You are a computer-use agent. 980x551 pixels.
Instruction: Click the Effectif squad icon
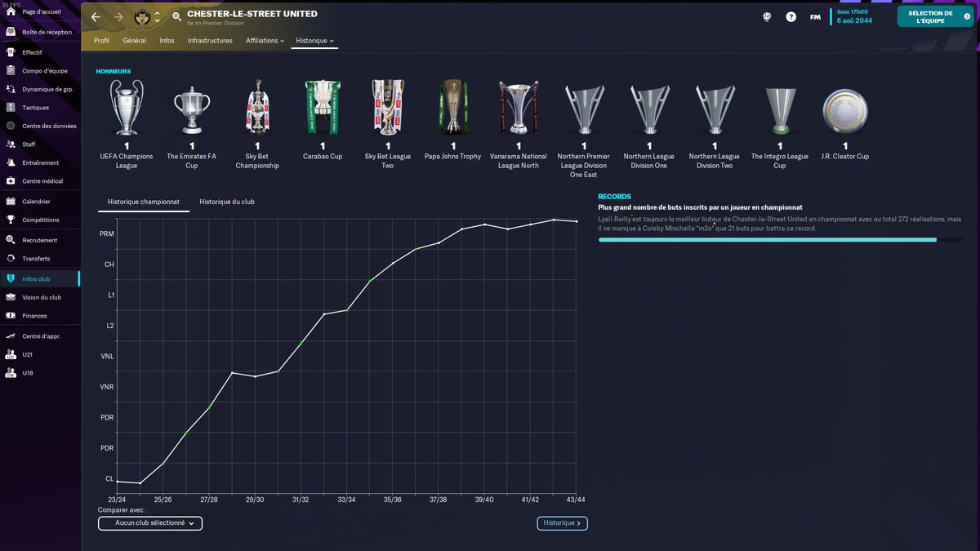[11, 52]
